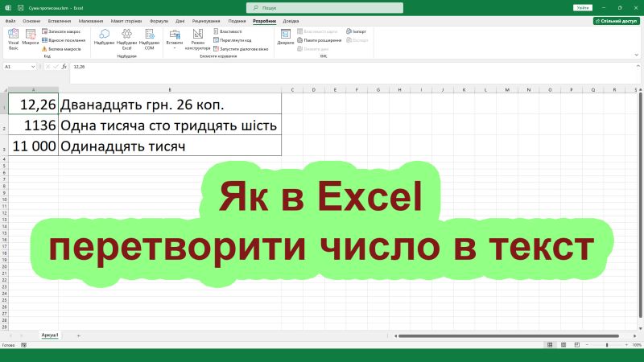Image resolution: width=644 pixels, height=362 pixels.
Task: Open Безпека макросів settings
Action: point(61,49)
